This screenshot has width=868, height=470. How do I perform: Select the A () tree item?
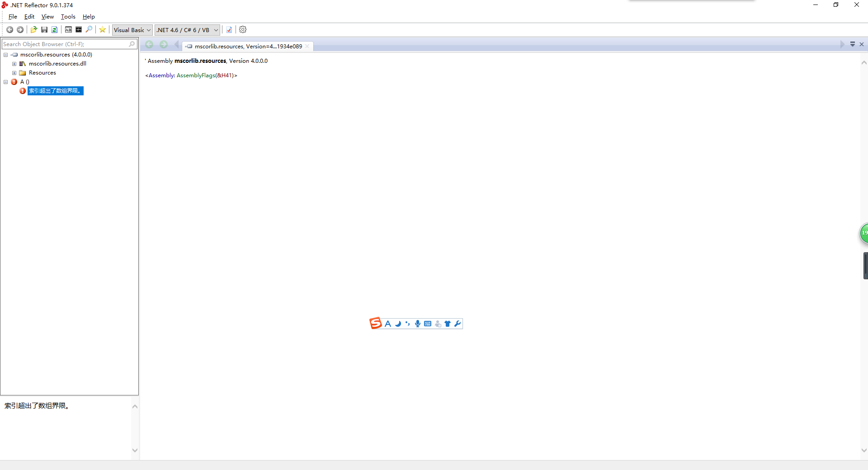click(25, 82)
